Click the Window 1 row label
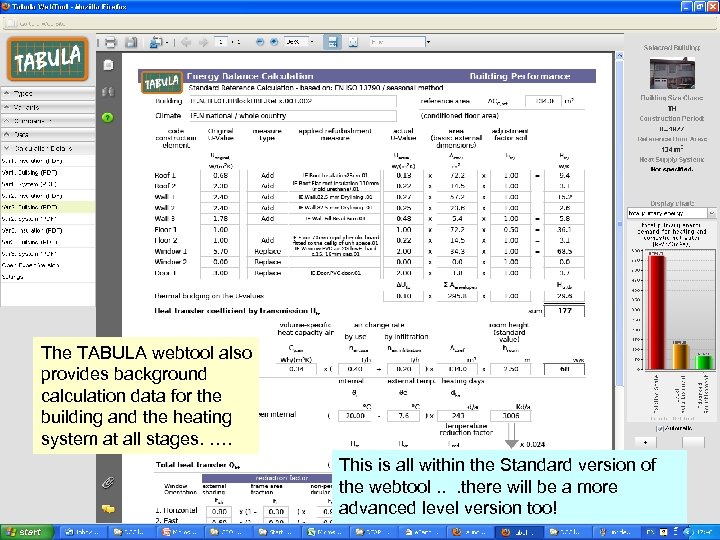The image size is (720, 540). click(x=171, y=251)
